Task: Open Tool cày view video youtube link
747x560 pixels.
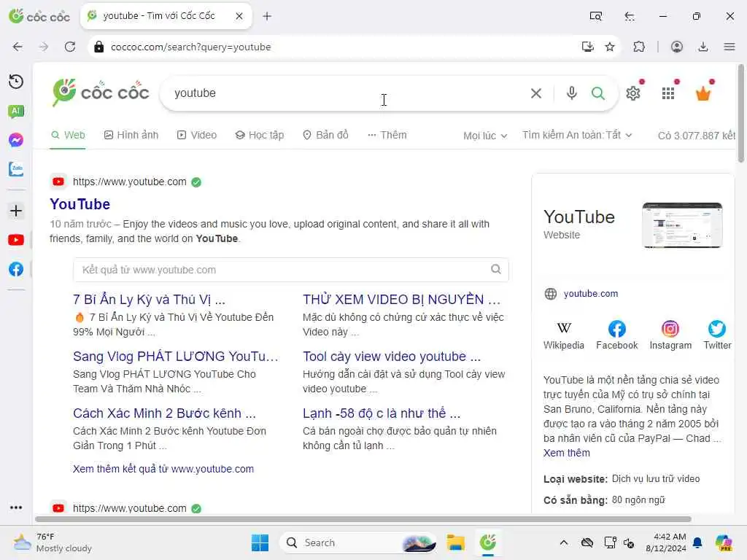Action: [392, 357]
